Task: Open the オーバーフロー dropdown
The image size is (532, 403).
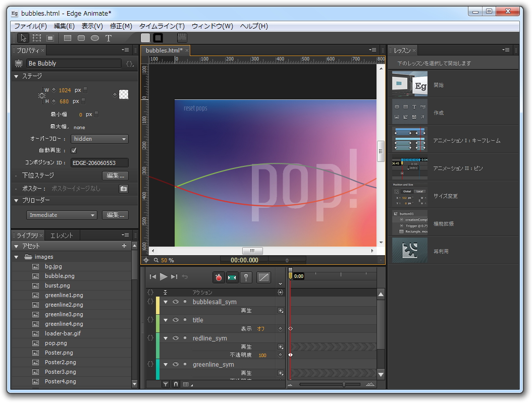Action: (99, 139)
